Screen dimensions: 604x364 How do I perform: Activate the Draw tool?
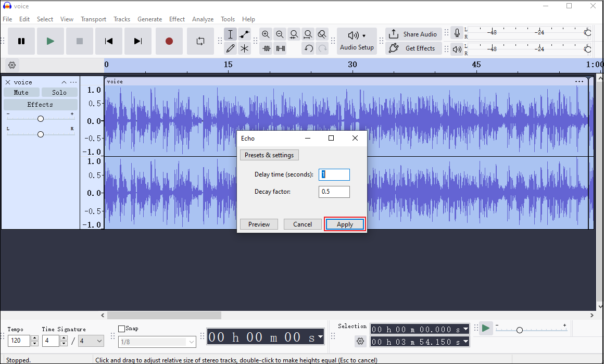pos(230,48)
